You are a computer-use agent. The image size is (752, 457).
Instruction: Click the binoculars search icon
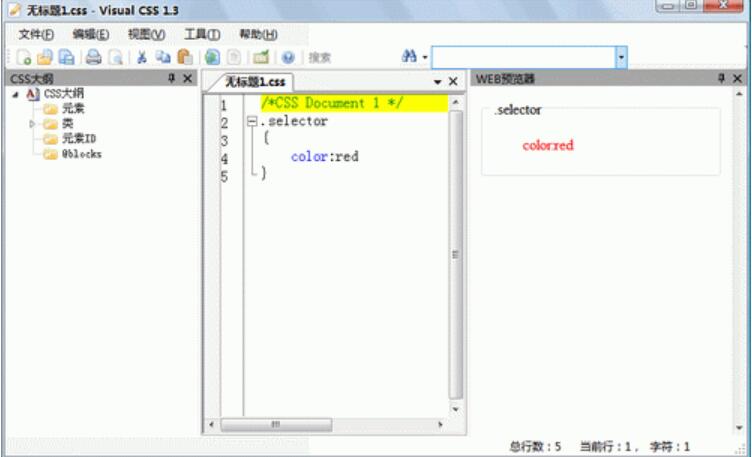(x=409, y=58)
